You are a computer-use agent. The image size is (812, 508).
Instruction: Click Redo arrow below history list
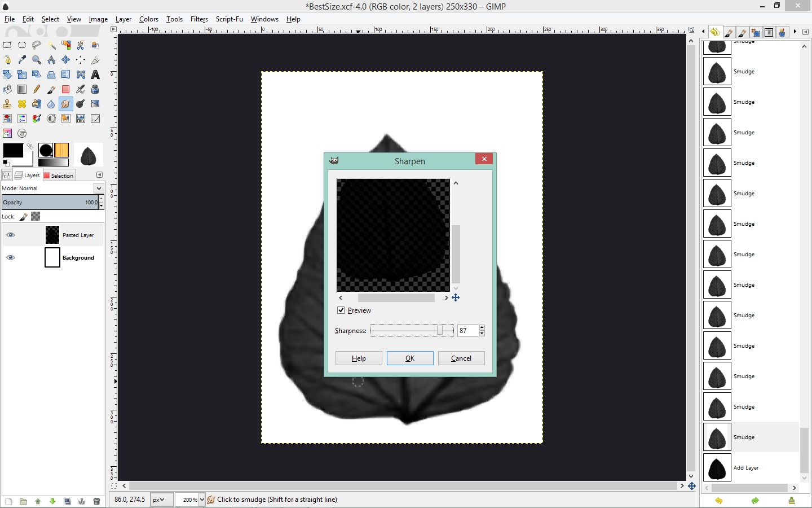pyautogui.click(x=755, y=501)
